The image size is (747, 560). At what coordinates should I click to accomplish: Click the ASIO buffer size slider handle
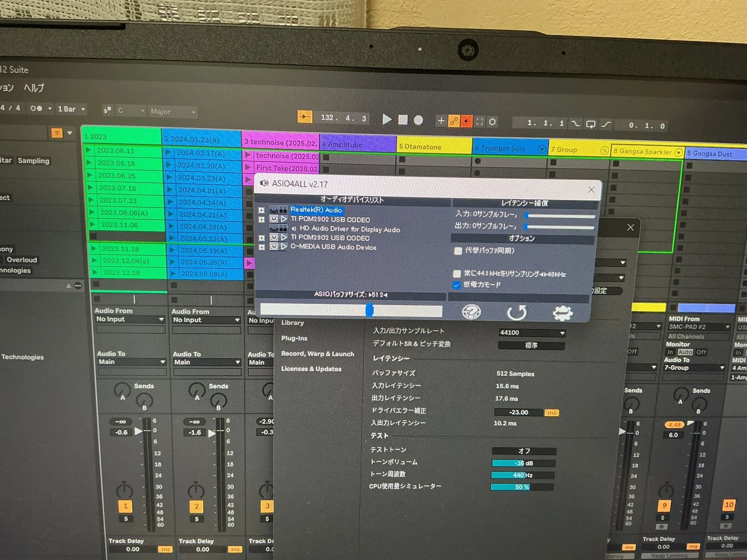click(x=369, y=310)
